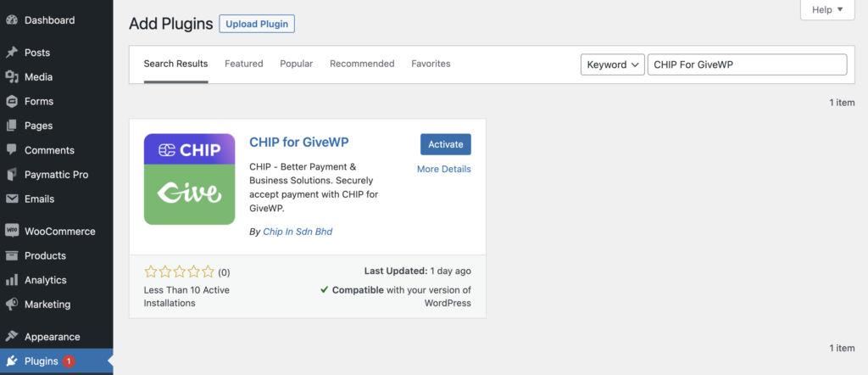
Task: Click the Paymattic Pro icon
Action: point(12,175)
